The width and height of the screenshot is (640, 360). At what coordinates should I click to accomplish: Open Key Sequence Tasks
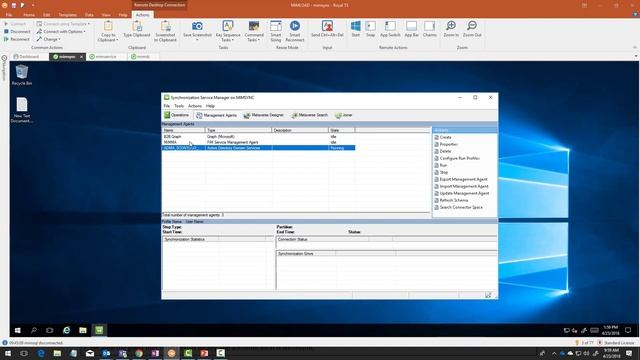(x=228, y=31)
